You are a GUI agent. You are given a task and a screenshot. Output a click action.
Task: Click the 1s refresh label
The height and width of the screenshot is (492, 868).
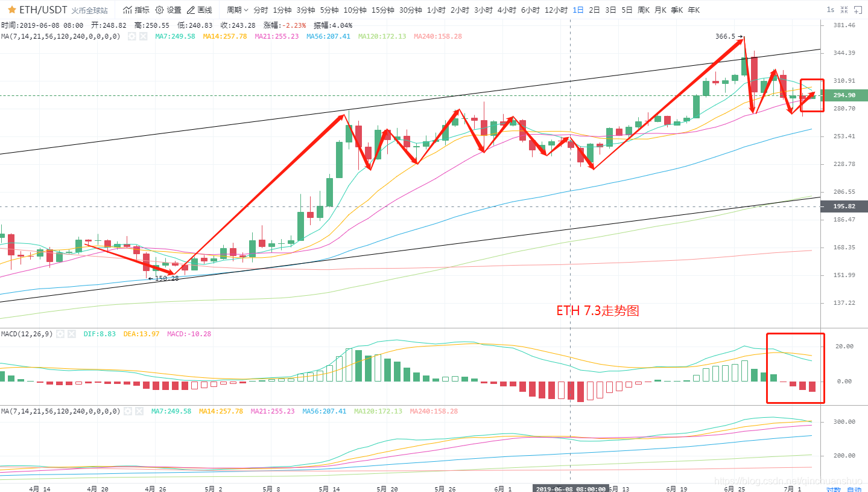point(831,10)
